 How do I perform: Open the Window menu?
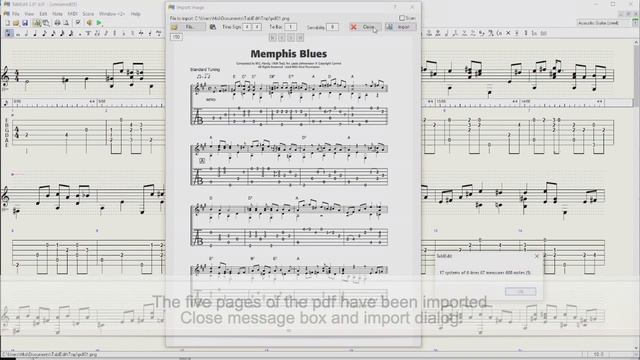(112, 14)
